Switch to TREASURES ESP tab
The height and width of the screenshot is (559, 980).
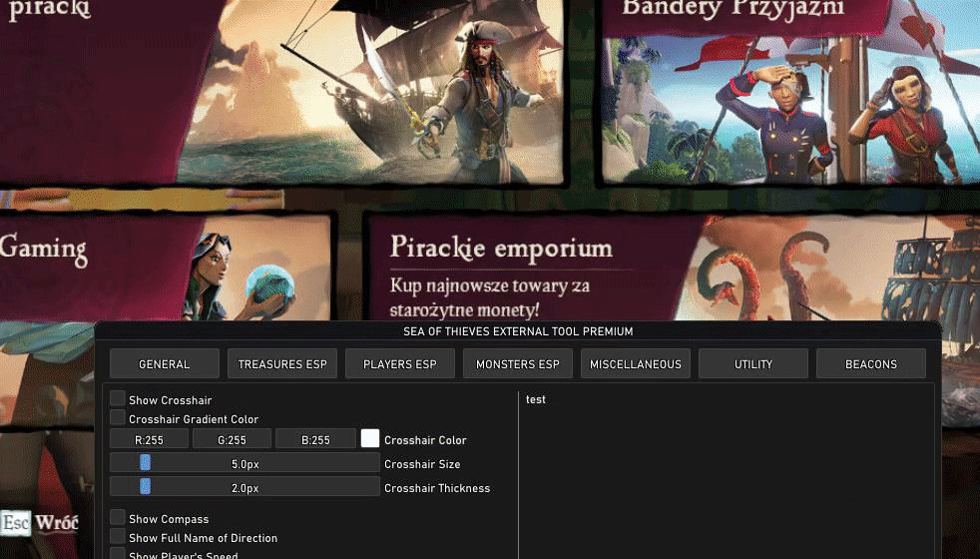[x=281, y=364]
